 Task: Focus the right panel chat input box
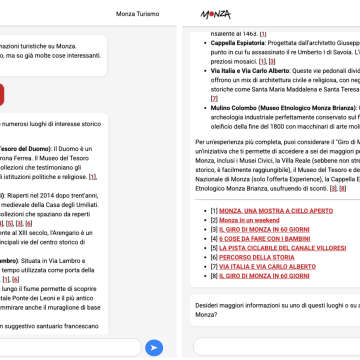pyautogui.click(x=277, y=347)
